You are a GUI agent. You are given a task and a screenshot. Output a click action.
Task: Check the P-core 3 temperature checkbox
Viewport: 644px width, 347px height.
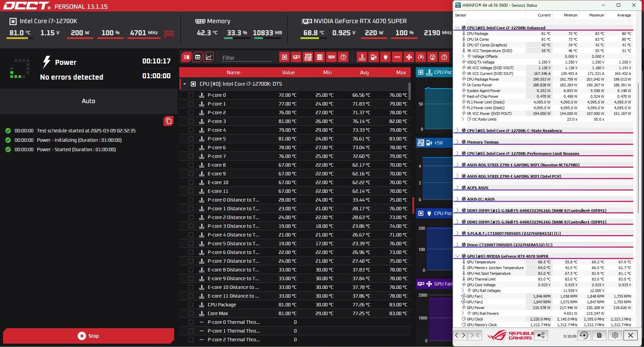pyautogui.click(x=191, y=121)
